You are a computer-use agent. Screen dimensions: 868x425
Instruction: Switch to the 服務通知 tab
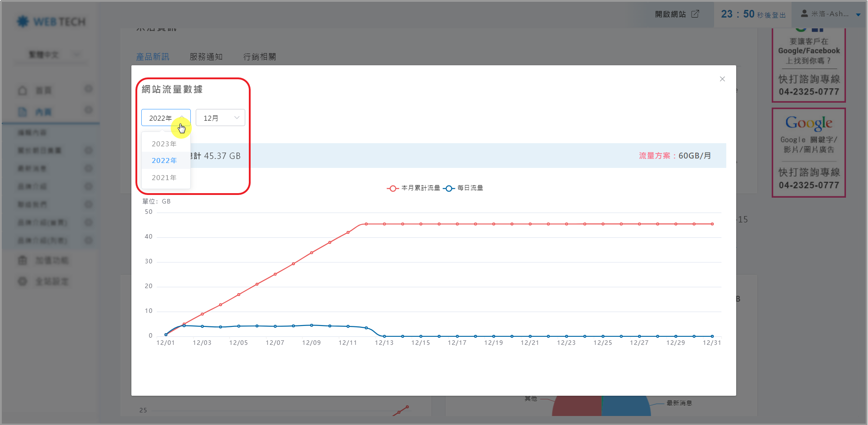tap(206, 57)
